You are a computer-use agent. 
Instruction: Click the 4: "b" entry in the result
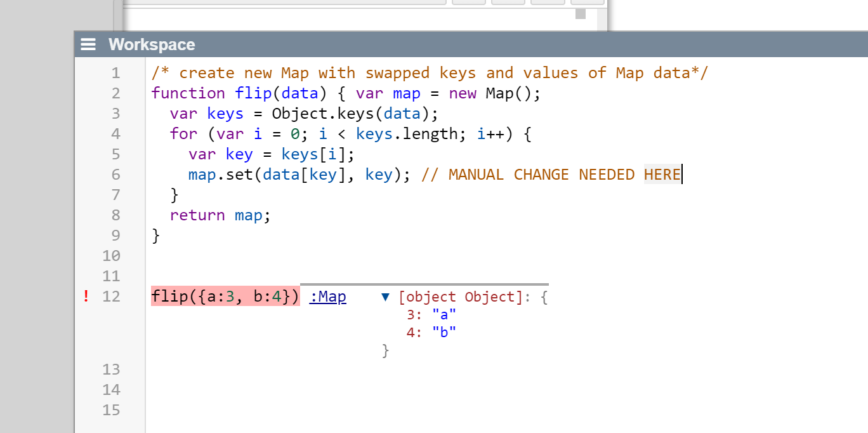[431, 332]
